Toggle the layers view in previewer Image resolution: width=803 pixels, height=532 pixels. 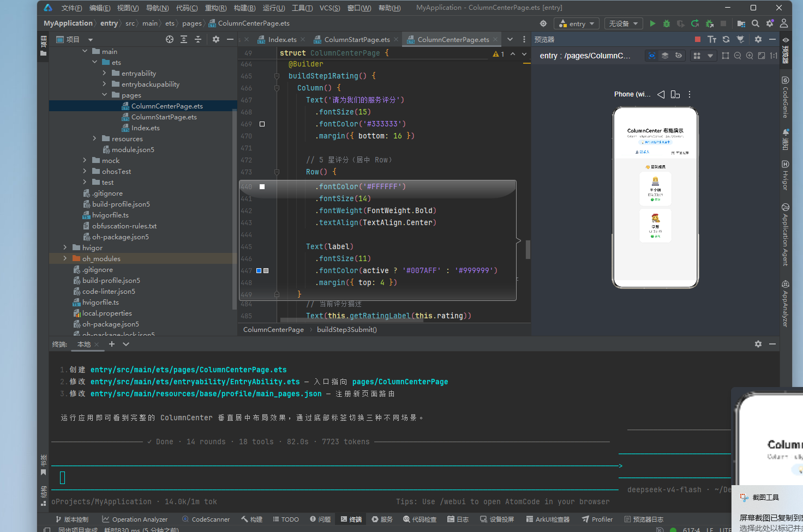pyautogui.click(x=665, y=56)
